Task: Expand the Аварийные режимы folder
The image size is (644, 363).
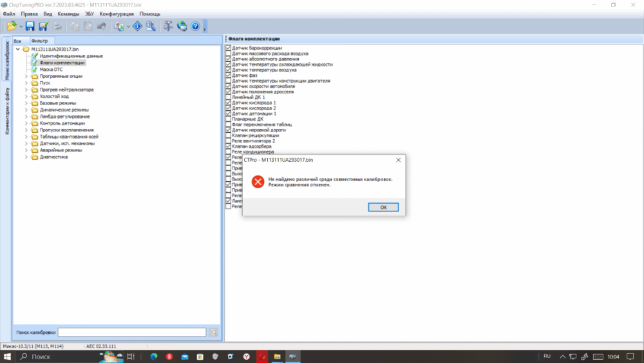Action: pos(26,150)
